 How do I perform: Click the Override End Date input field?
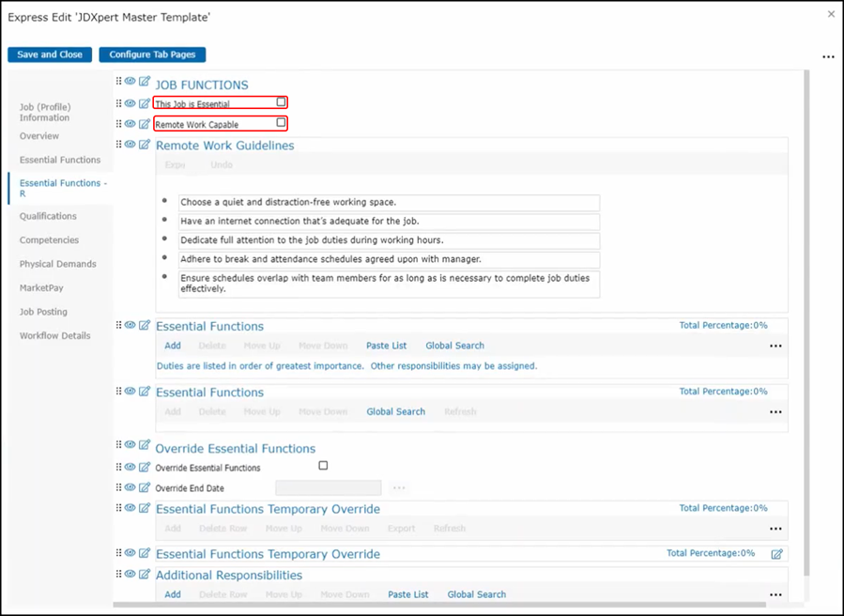(328, 488)
